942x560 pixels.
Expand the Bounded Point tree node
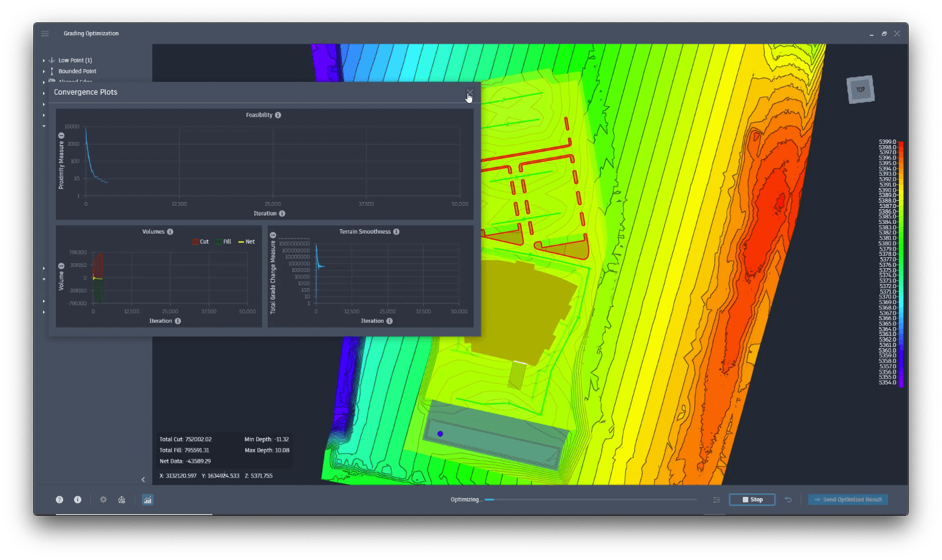(x=44, y=72)
